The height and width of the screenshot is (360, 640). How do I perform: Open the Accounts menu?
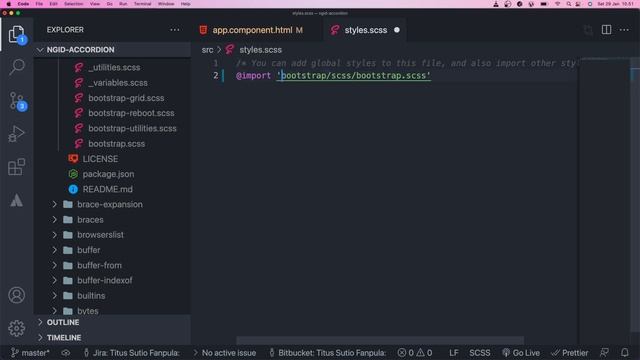point(16,295)
